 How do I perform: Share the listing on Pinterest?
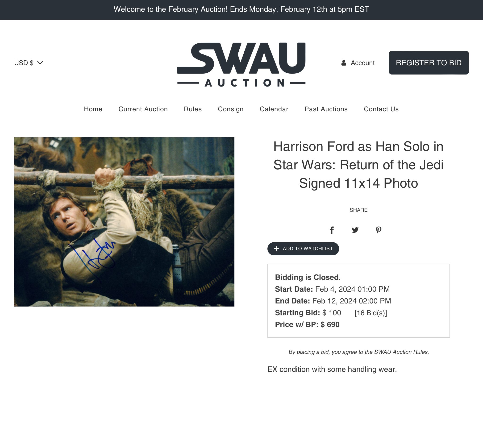coord(379,230)
